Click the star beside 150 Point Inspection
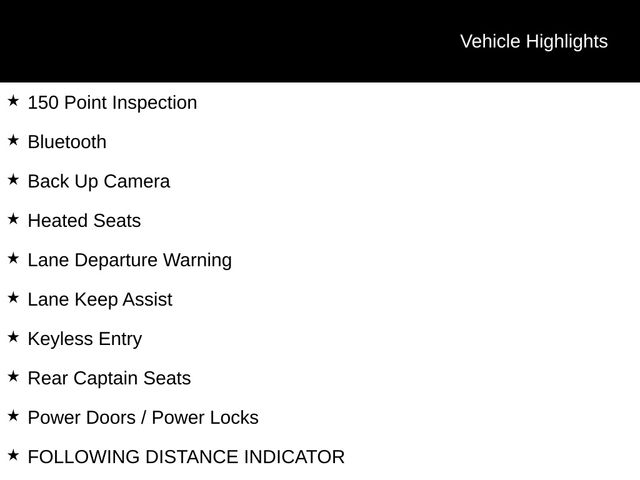 coord(13,101)
